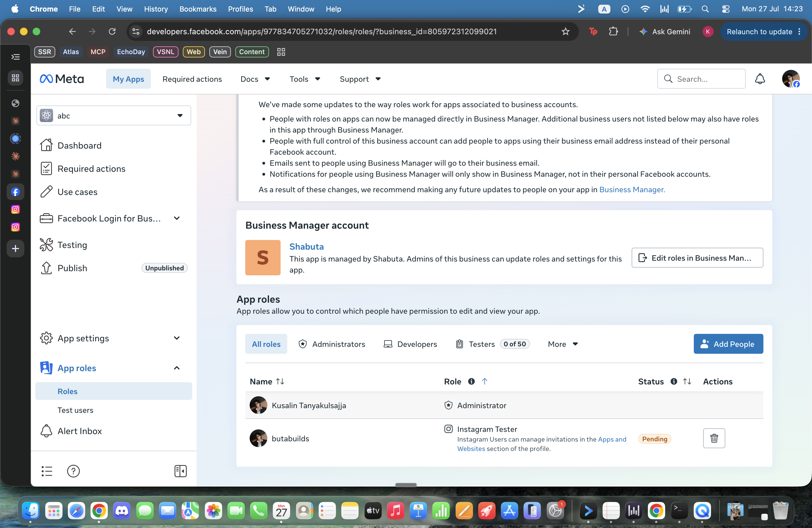Open the sidebar list icon at bottom
The image size is (812, 528).
[47, 471]
